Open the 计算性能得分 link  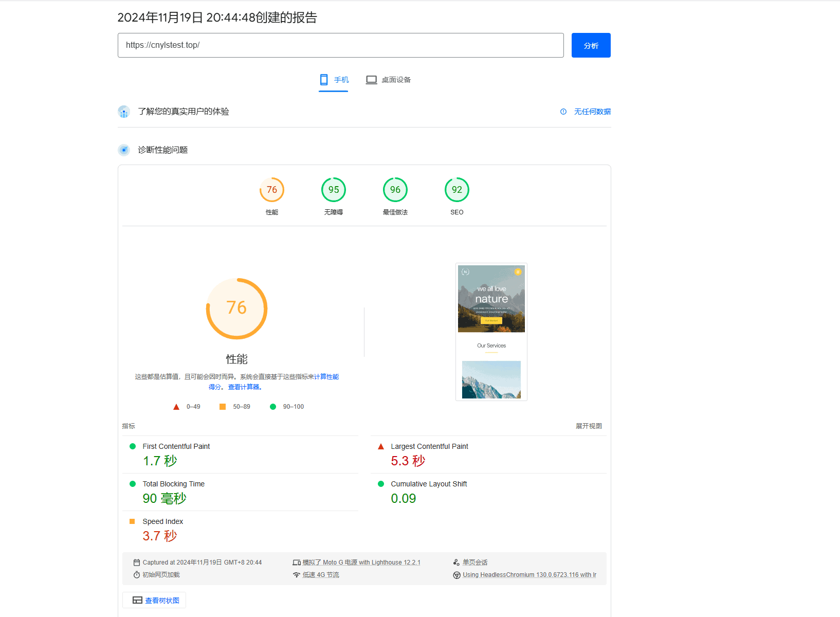pos(326,377)
